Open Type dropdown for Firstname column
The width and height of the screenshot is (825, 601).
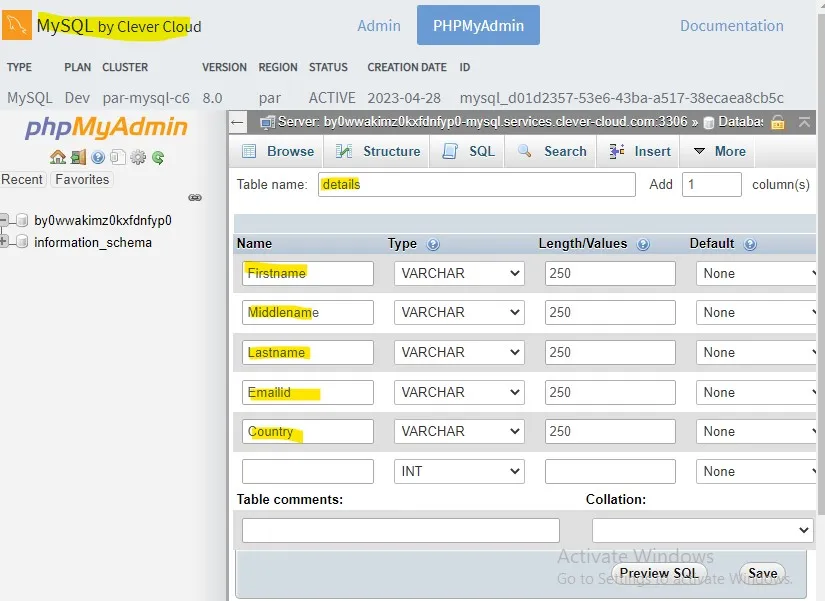tap(459, 273)
